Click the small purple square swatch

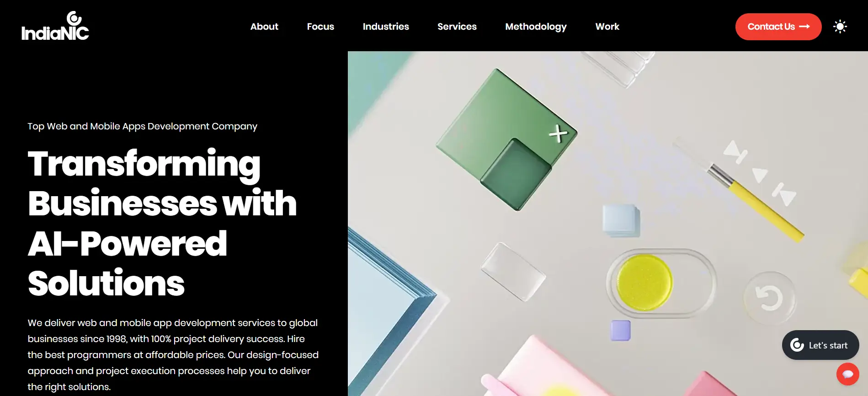[621, 330]
